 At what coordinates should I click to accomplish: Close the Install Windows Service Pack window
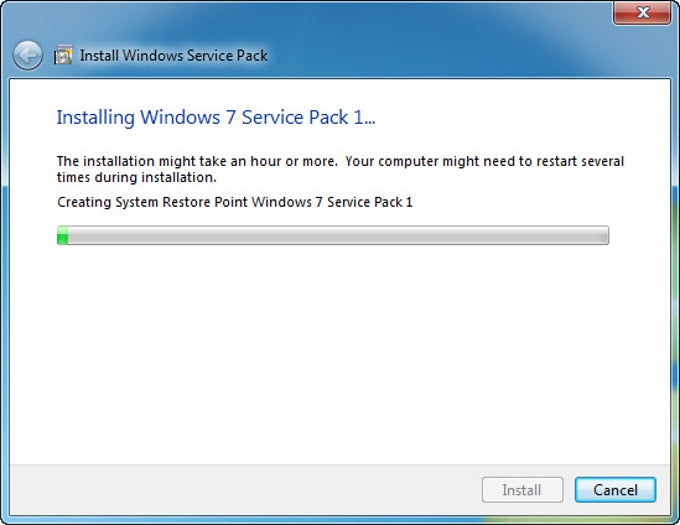click(642, 13)
